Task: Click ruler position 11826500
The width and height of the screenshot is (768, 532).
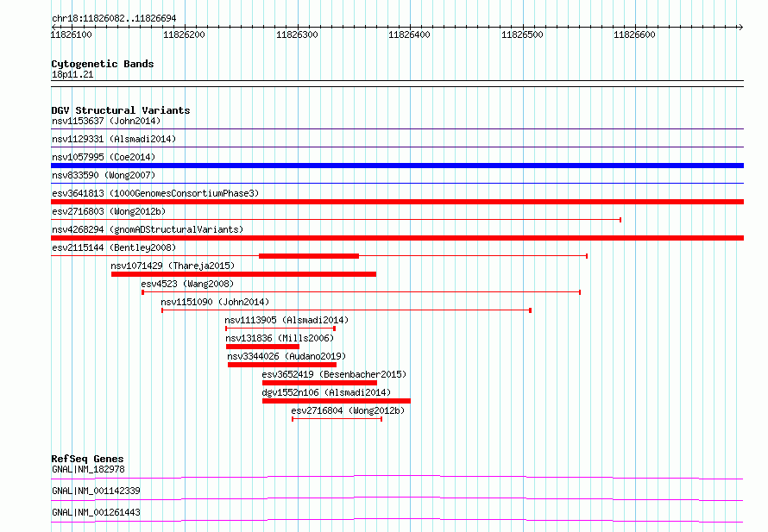Action: tap(523, 34)
